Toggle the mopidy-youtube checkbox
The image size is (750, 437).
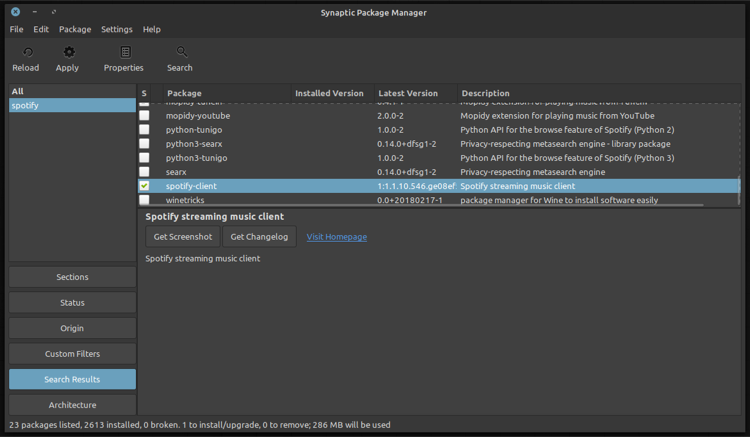click(x=144, y=116)
